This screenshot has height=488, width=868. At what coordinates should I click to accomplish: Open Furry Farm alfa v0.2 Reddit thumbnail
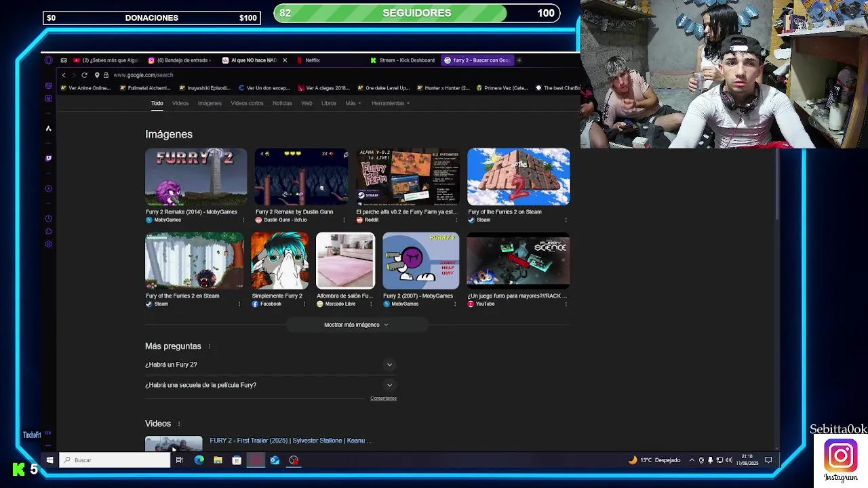tap(408, 177)
